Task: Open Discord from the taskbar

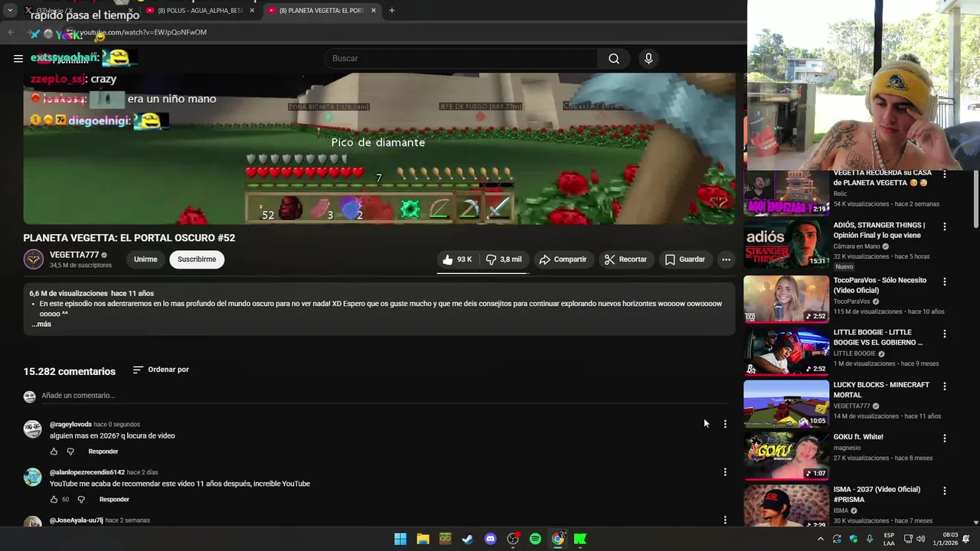Action: (491, 539)
